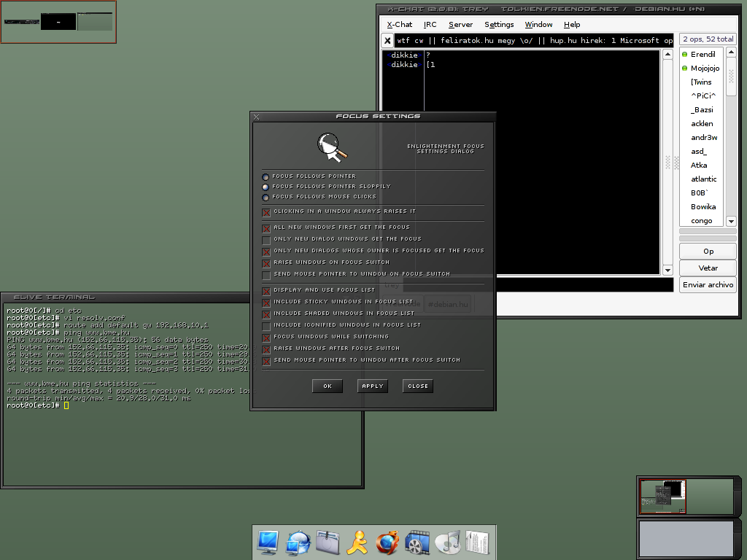
Task: Select Focus Follows Mouse Clicks option
Action: coord(266,197)
